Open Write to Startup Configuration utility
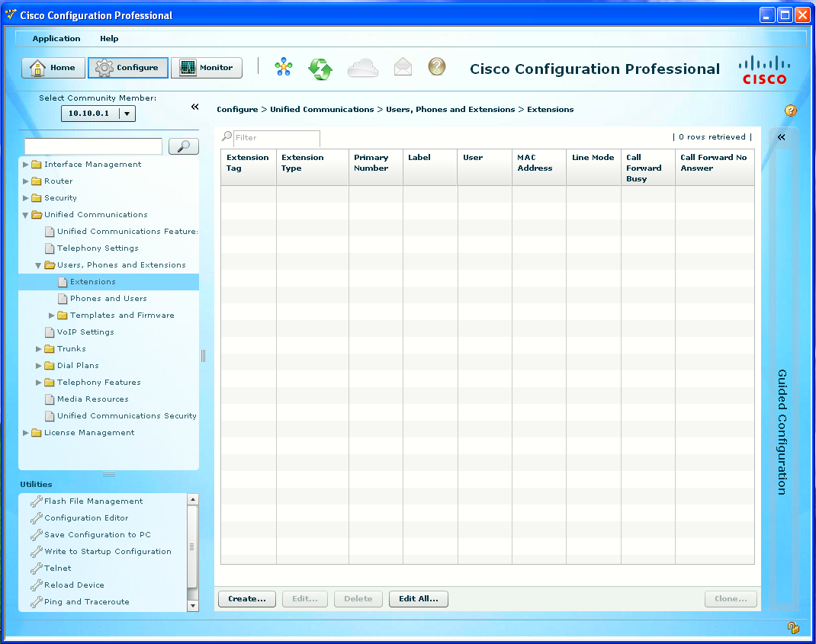 click(108, 551)
